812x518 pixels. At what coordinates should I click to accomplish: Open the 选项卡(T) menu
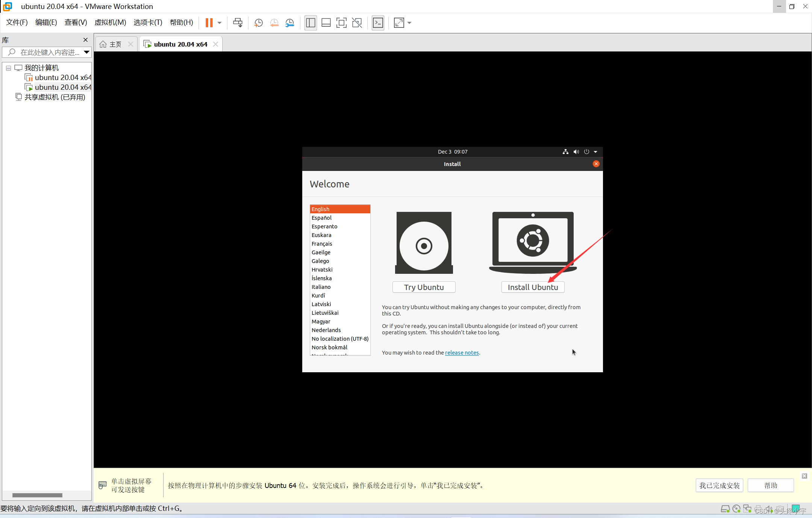pyautogui.click(x=148, y=23)
